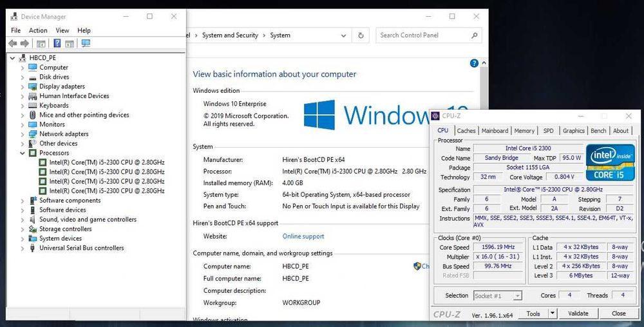This screenshot has height=327, width=644.
Task: Select the Display adapters category icon
Action: coord(32,86)
